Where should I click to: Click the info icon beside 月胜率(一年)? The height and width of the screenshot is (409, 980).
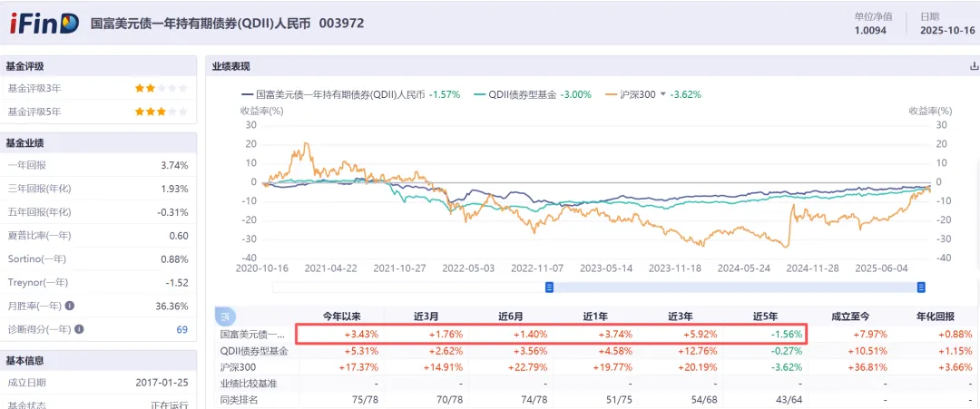pyautogui.click(x=70, y=306)
